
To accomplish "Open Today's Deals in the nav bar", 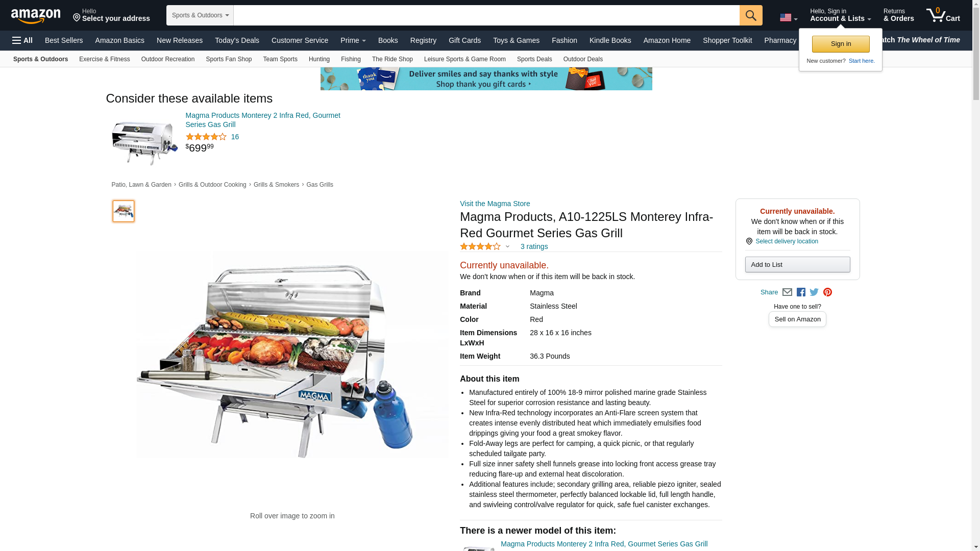I will click(237, 40).
